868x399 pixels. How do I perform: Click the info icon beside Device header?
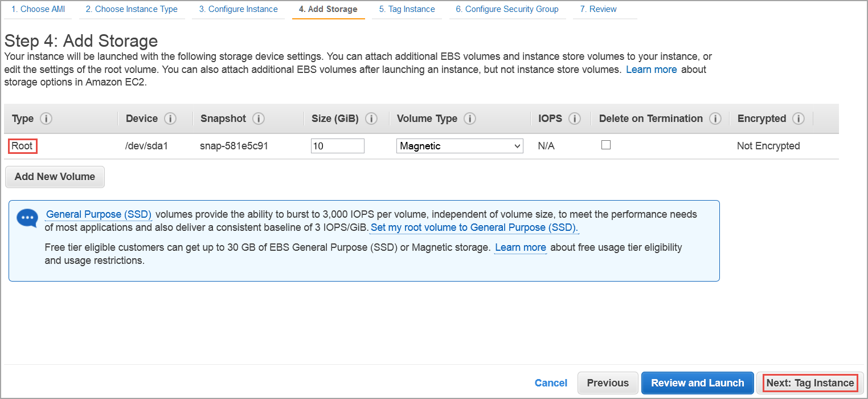click(170, 119)
